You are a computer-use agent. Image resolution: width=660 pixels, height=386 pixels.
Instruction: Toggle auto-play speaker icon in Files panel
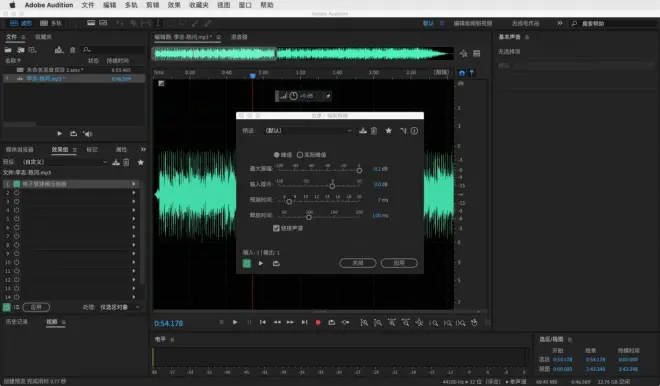pos(88,134)
